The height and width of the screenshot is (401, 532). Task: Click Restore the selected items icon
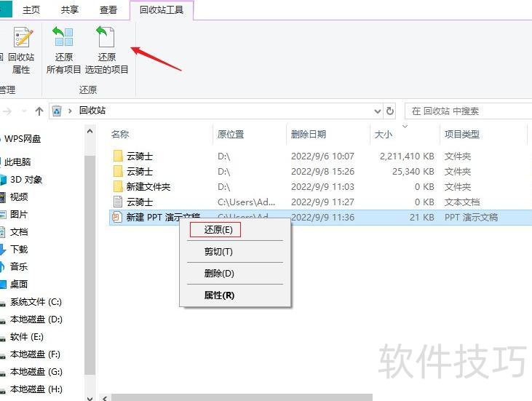coord(106,36)
